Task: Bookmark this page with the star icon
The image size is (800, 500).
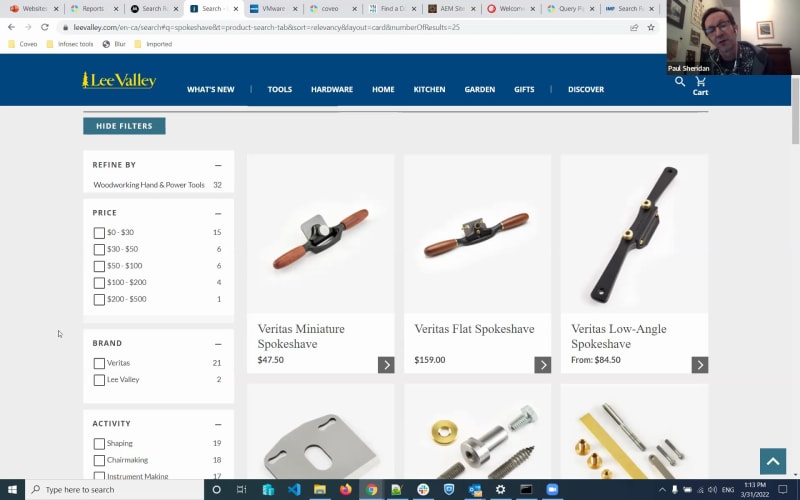Action: tap(651, 27)
